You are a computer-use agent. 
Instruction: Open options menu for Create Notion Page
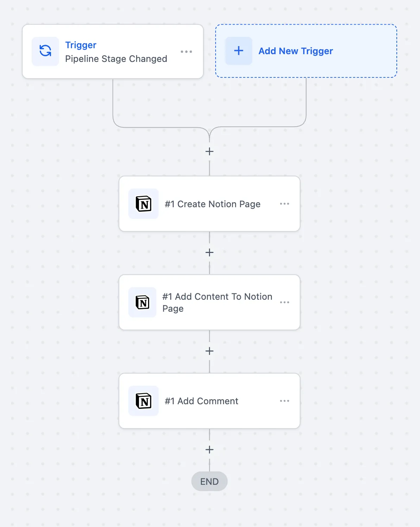click(285, 204)
